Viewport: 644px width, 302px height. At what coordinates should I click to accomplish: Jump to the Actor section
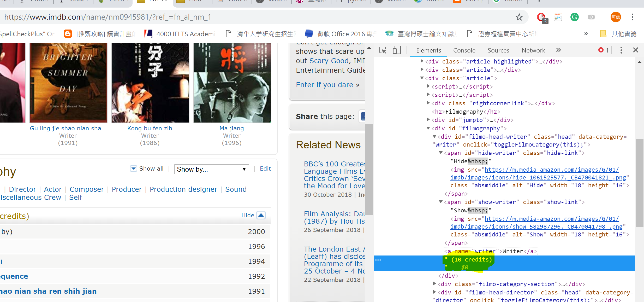[x=53, y=189]
